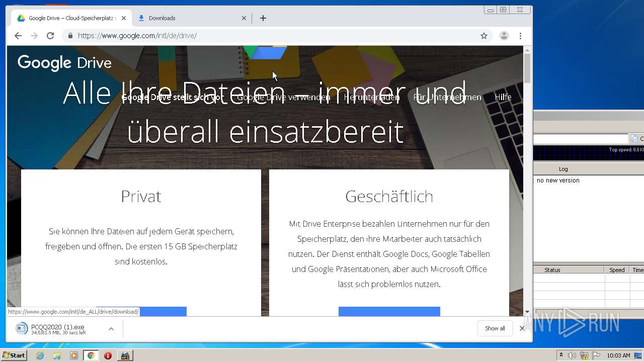Screen dimensions: 644x362
Task: Open the Opera taskbar icon
Action: tap(108, 355)
